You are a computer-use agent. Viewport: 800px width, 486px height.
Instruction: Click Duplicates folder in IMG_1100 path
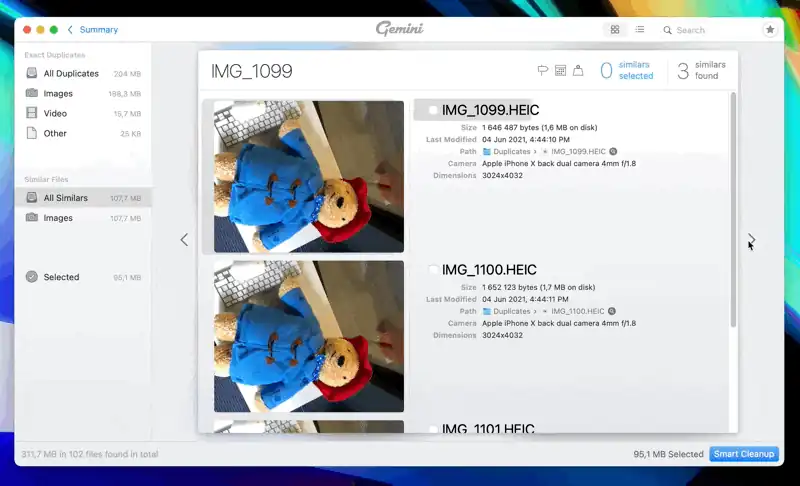pyautogui.click(x=507, y=311)
